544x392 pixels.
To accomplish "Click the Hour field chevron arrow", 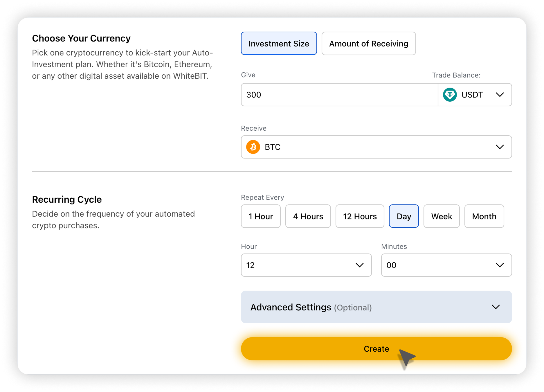I will click(359, 265).
